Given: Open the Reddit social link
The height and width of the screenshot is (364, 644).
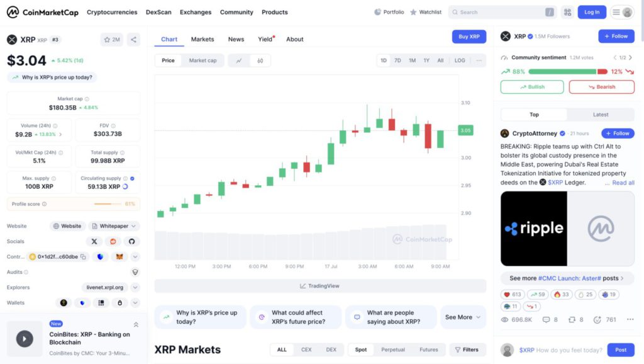Looking at the screenshot, I should coord(113,241).
